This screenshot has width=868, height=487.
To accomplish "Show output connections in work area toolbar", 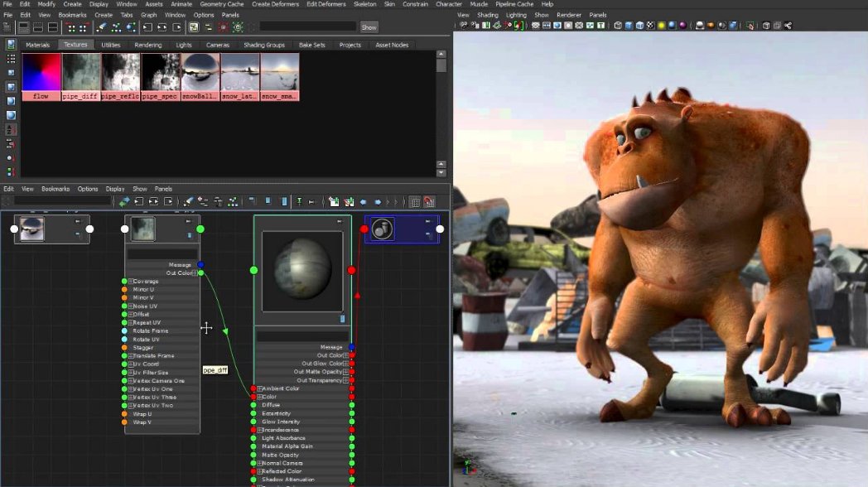I will [168, 202].
